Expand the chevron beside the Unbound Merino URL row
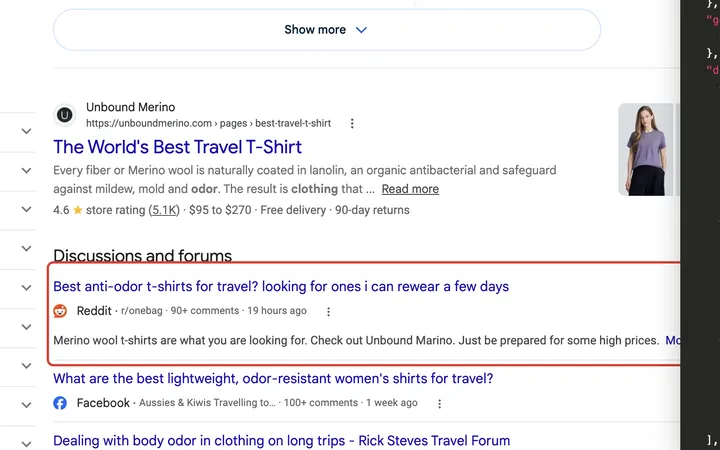720x450 pixels. click(x=27, y=131)
